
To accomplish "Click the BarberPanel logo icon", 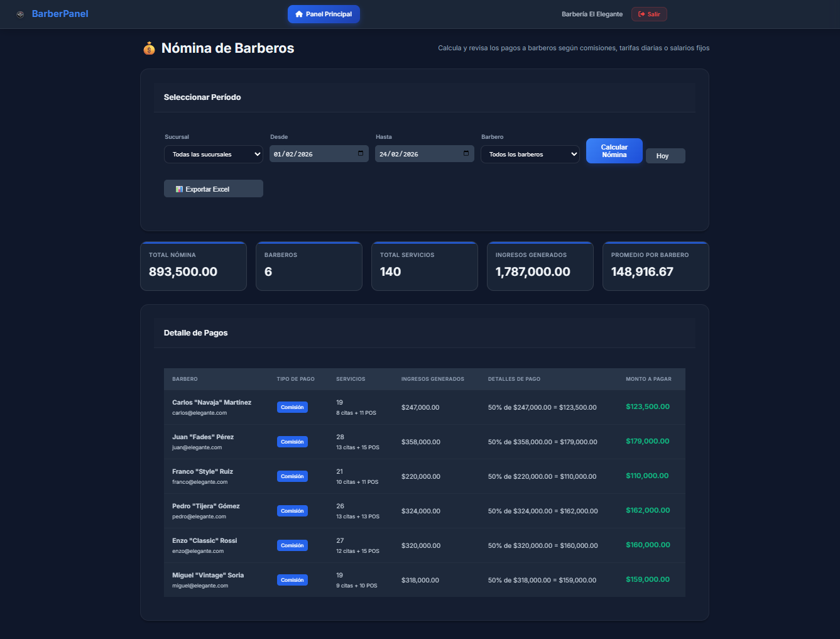I will point(20,14).
